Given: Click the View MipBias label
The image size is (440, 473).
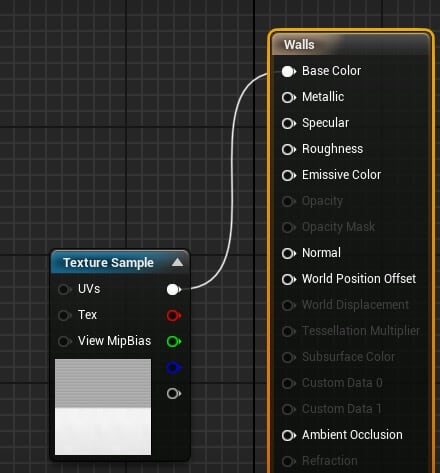Looking at the screenshot, I should click(x=114, y=341).
